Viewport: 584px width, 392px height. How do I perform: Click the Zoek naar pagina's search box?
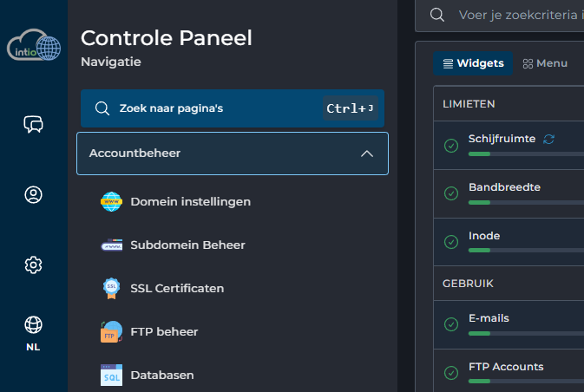(217, 108)
